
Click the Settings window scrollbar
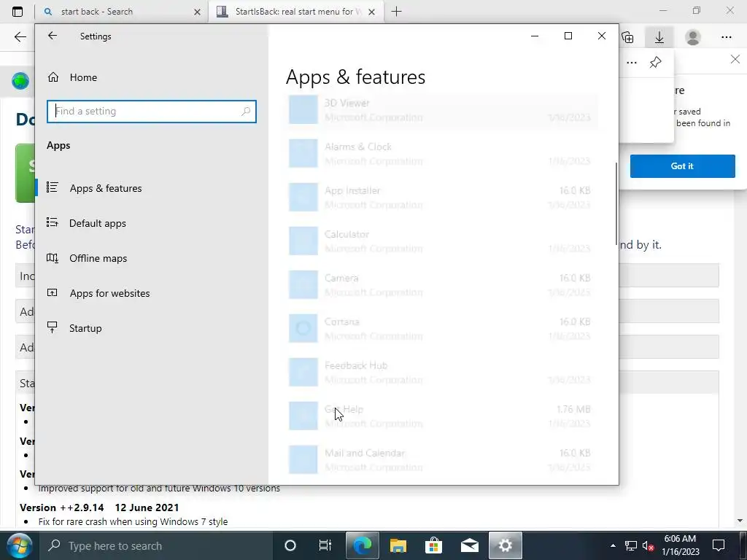pos(616,204)
